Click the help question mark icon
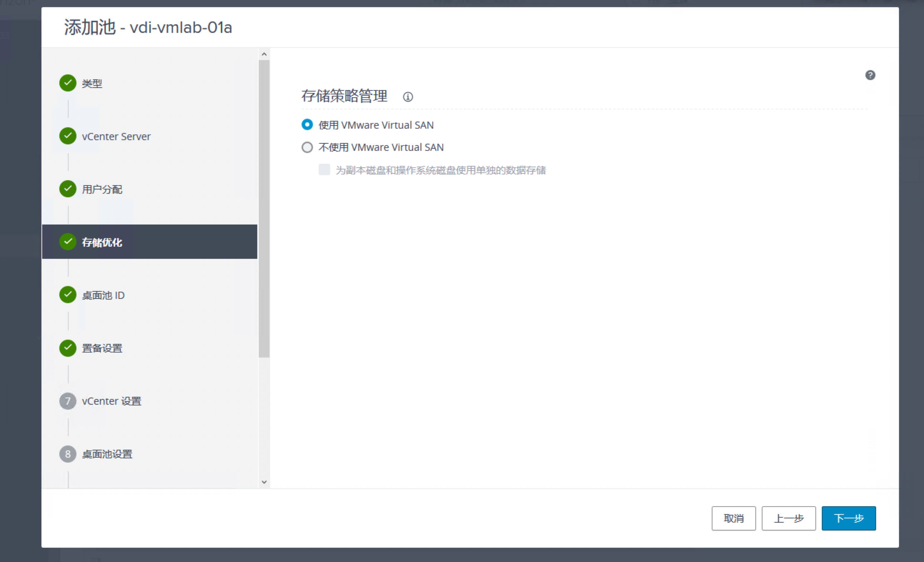Image resolution: width=924 pixels, height=562 pixels. [870, 75]
